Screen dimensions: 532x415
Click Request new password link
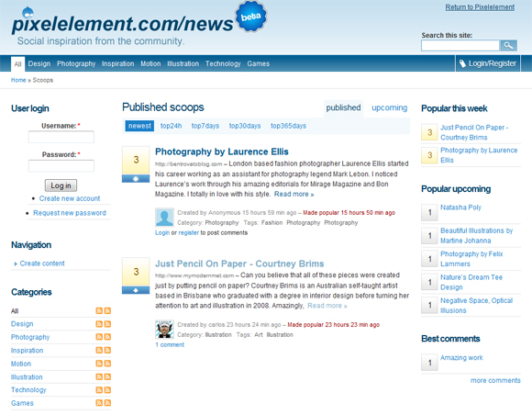[70, 213]
